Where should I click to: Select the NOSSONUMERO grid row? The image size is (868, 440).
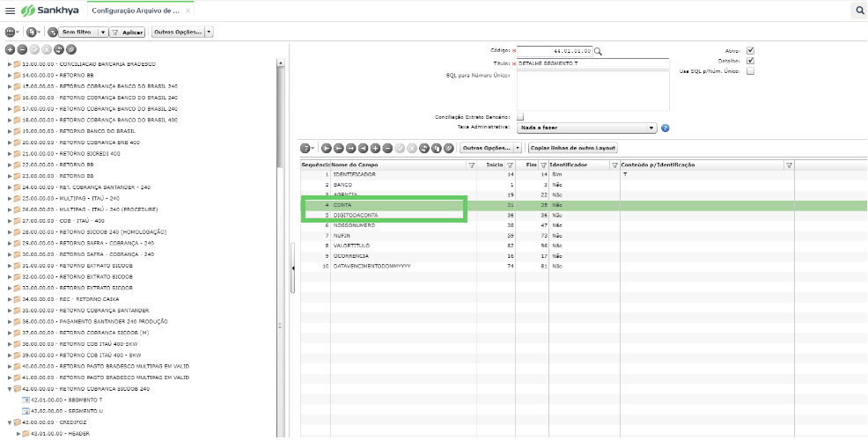click(x=584, y=225)
